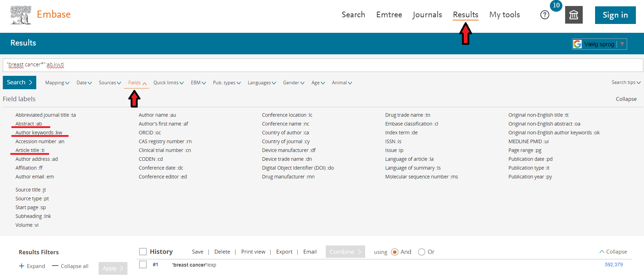
Task: Click the Embase tree logo
Action: (21, 15)
